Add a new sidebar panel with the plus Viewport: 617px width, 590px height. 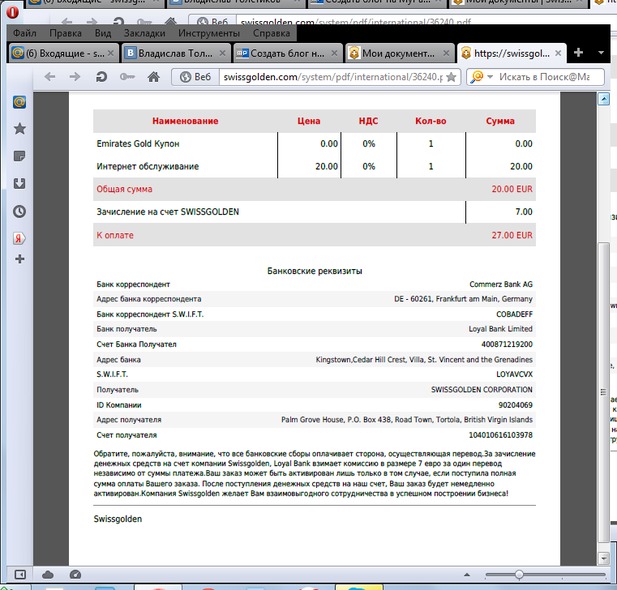[20, 259]
